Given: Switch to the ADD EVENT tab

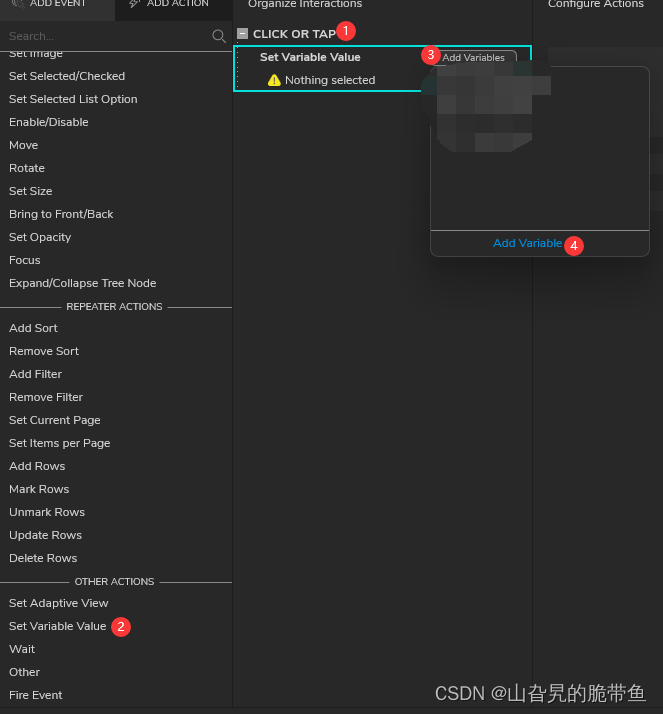Looking at the screenshot, I should pos(57,5).
